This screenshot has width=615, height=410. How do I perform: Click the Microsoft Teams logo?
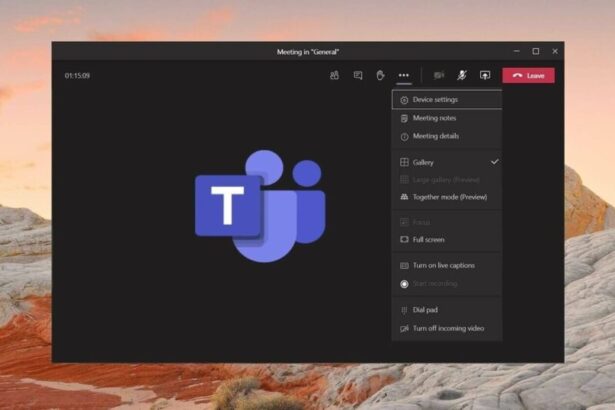(260, 206)
